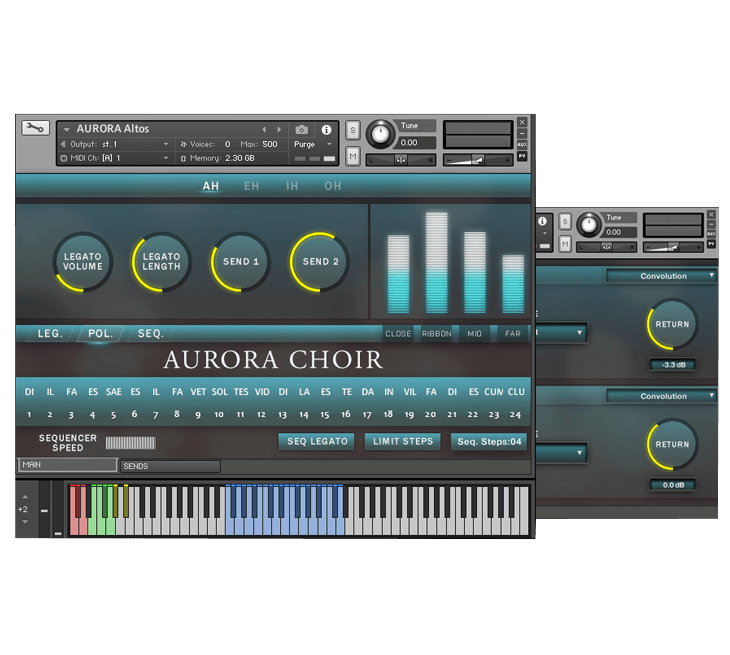
Task: Click the Legato Length knob
Action: coord(162,262)
